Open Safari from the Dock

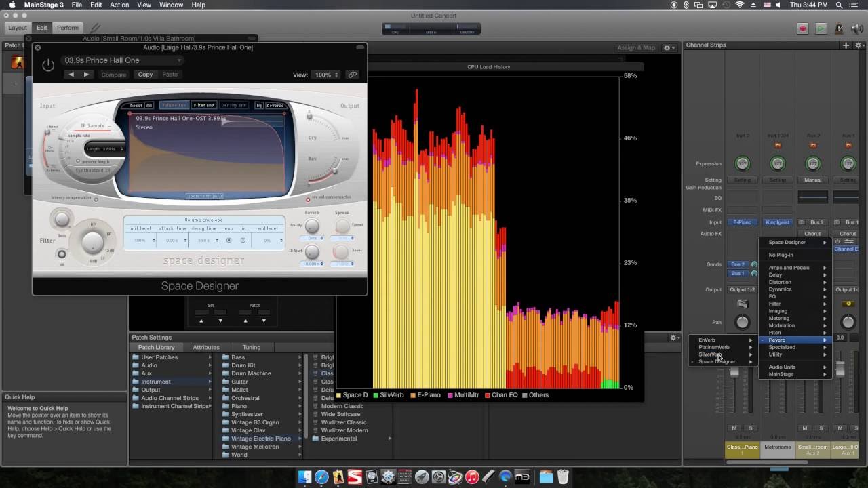321,476
